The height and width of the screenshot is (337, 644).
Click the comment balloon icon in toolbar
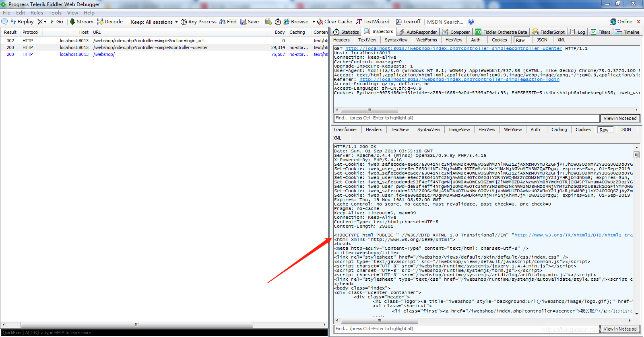coord(4,22)
